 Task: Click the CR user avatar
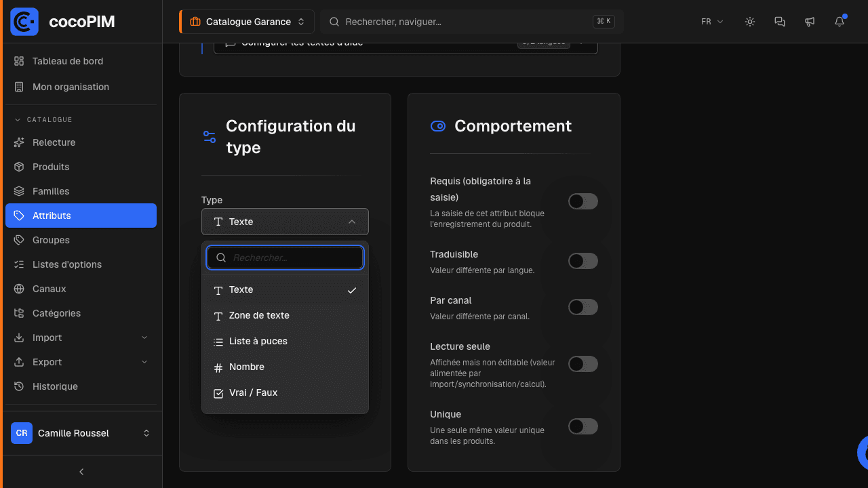click(22, 433)
